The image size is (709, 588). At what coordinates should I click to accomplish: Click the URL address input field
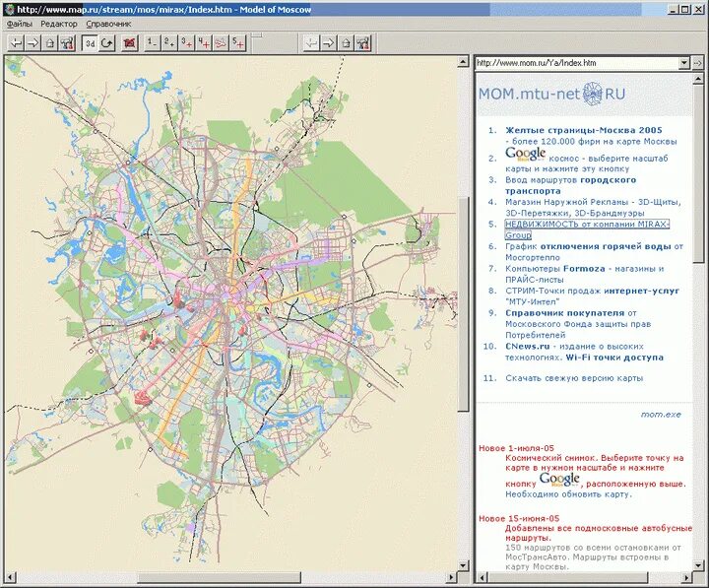[x=577, y=63]
